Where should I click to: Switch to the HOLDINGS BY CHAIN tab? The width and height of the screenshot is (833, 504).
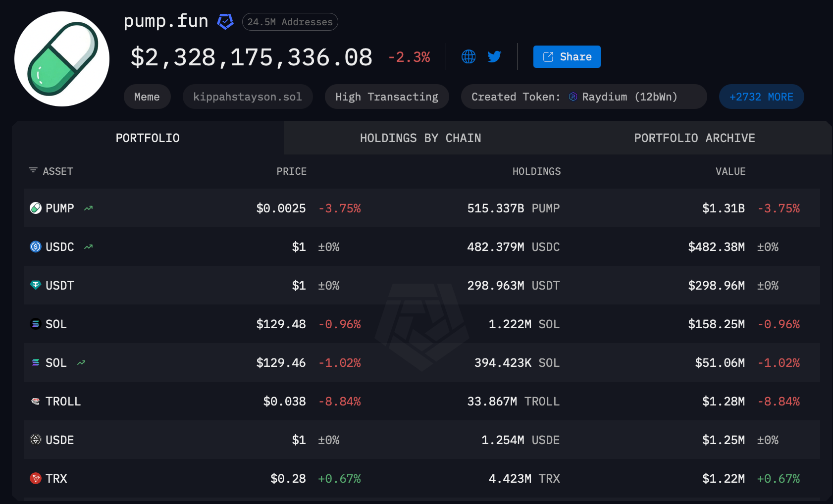coord(420,138)
